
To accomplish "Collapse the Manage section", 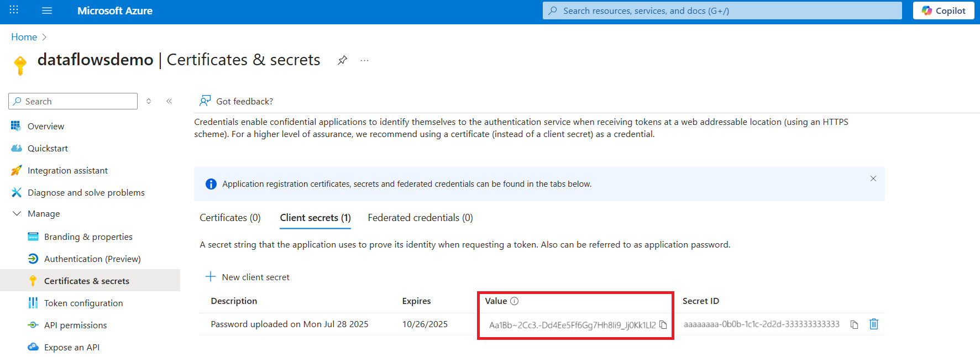I will [17, 213].
